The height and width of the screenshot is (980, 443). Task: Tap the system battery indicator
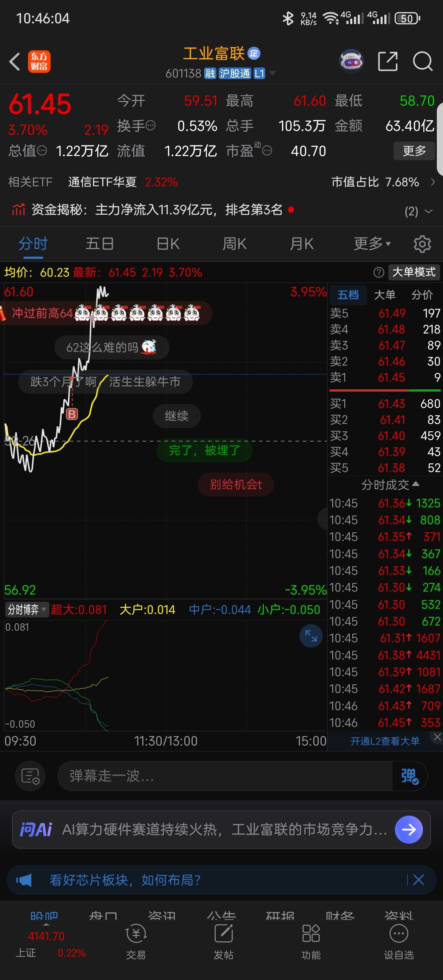click(407, 18)
